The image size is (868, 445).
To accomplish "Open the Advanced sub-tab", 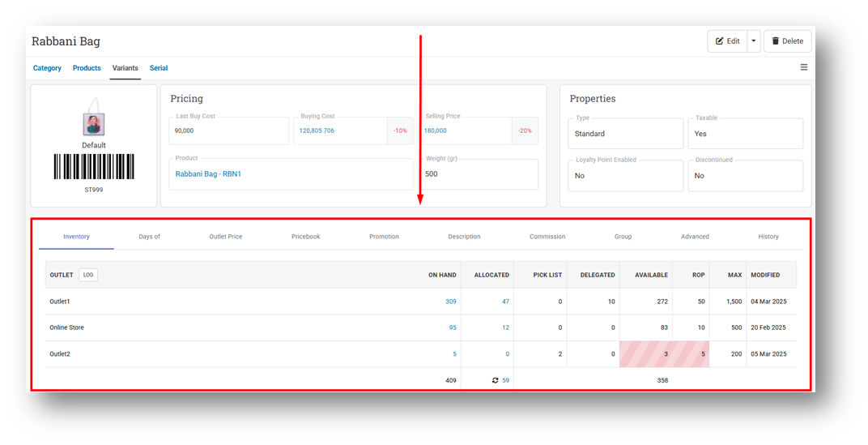I will pos(695,237).
